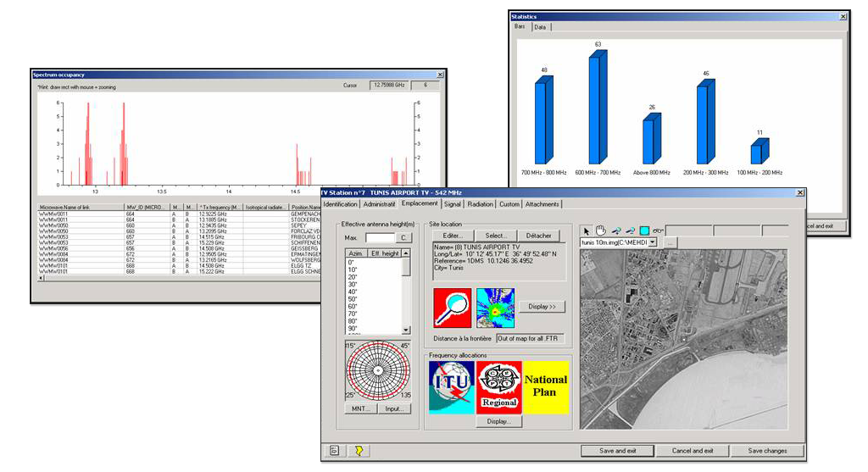Open the coverage map thumbnail in Site location
This screenshot has width=868, height=472.
coord(495,308)
